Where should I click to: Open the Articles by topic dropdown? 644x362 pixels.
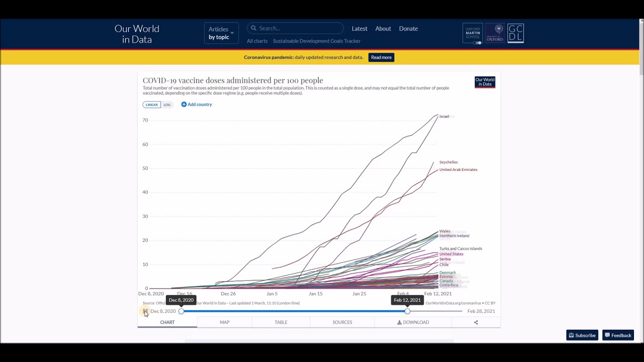click(x=221, y=33)
